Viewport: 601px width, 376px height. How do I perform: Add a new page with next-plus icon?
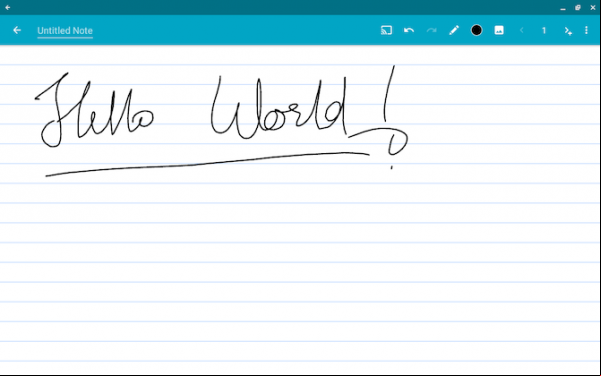(568, 31)
